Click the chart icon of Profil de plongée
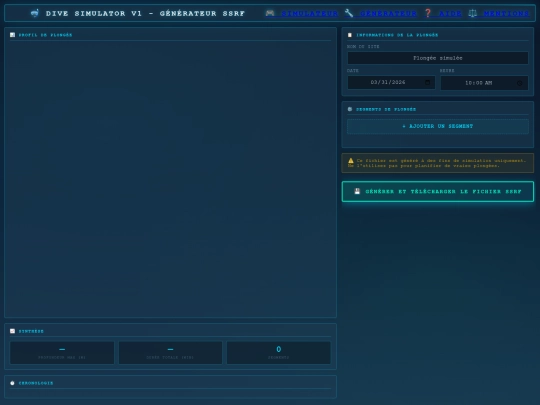Image resolution: width=540 pixels, height=405 pixels. (x=12, y=35)
